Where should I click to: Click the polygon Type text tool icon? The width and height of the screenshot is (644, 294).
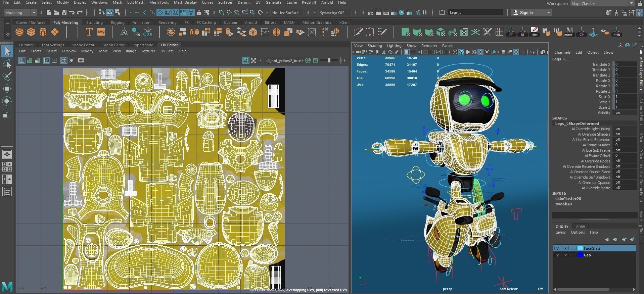coord(89,32)
